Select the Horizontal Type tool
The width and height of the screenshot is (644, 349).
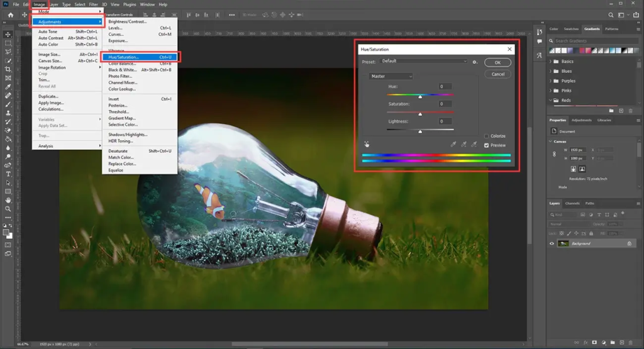(x=8, y=174)
